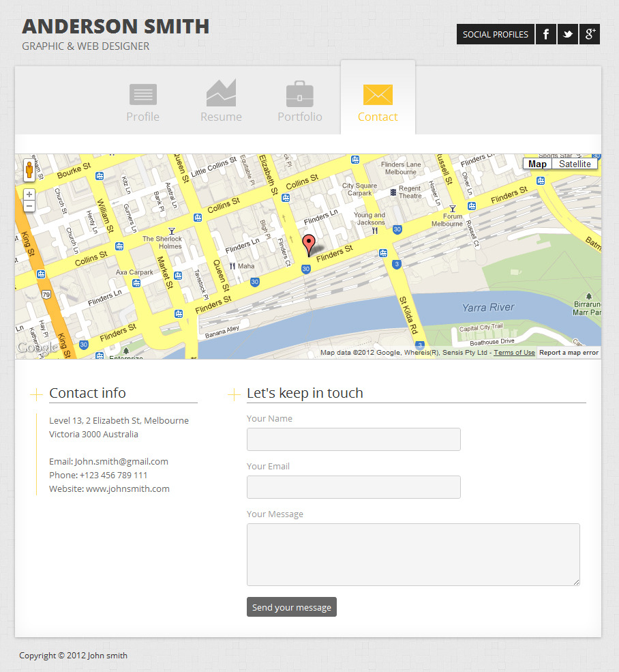This screenshot has width=619, height=672.
Task: Select the Contact tab label
Action: (378, 117)
